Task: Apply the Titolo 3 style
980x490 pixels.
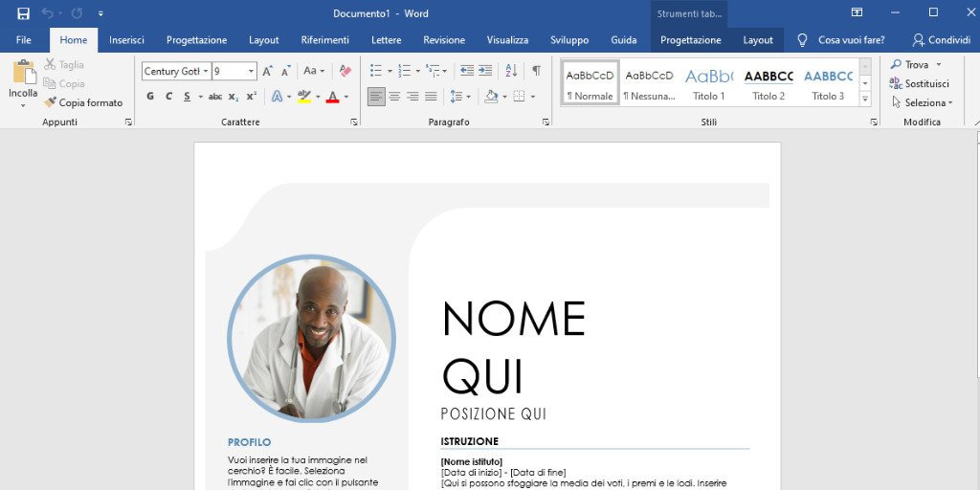Action: 828,84
